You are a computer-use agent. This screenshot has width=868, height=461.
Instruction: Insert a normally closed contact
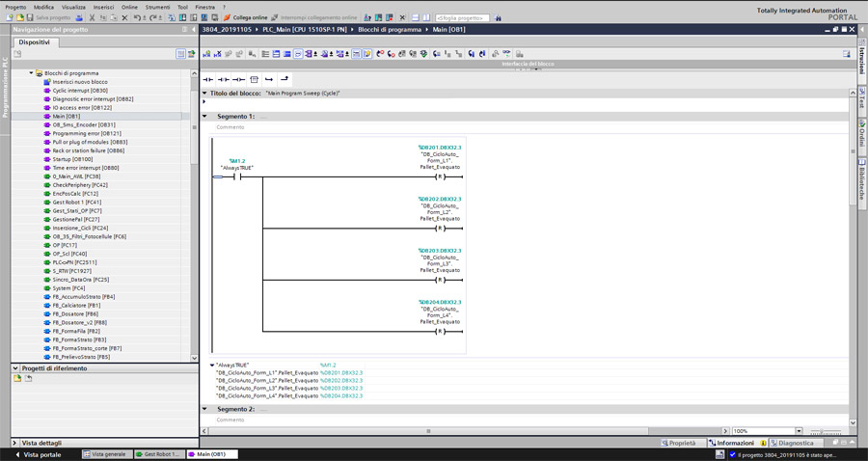pos(224,79)
